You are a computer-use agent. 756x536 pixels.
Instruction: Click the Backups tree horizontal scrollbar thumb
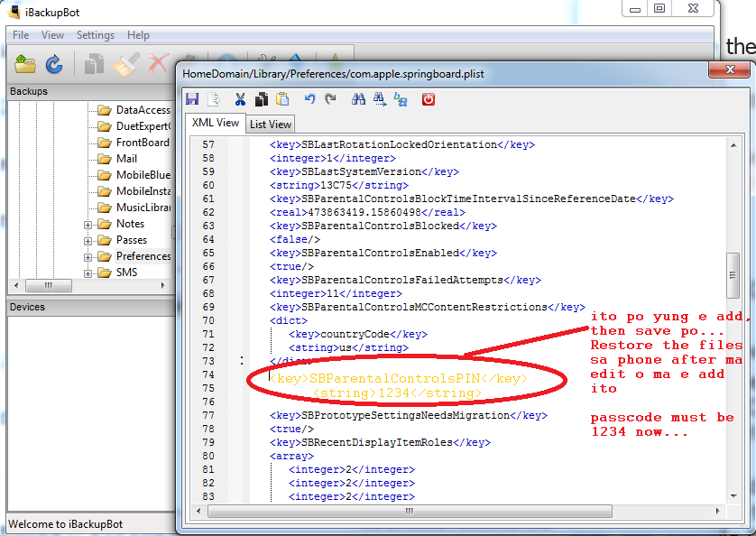pos(48,286)
